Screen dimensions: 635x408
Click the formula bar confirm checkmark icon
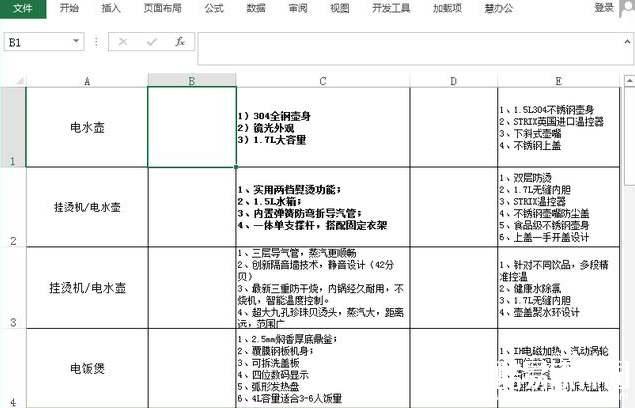coord(152,41)
